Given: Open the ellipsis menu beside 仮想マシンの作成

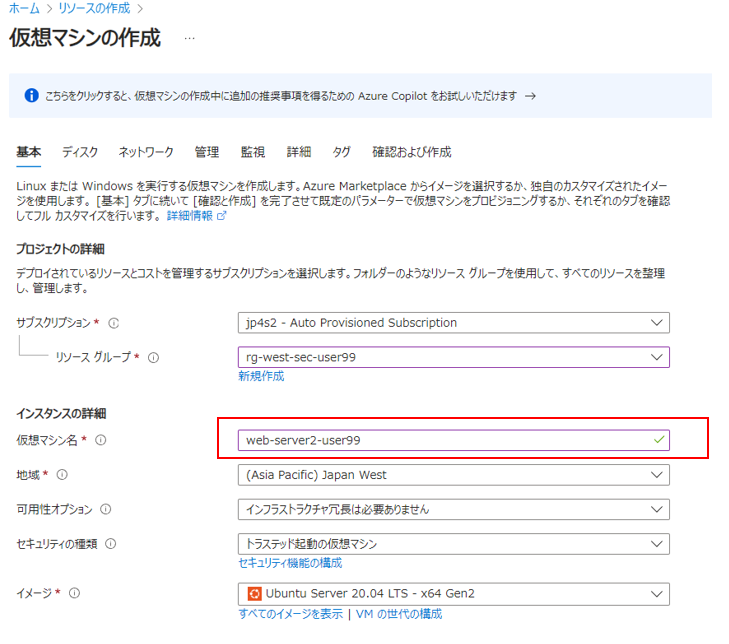Looking at the screenshot, I should (189, 39).
